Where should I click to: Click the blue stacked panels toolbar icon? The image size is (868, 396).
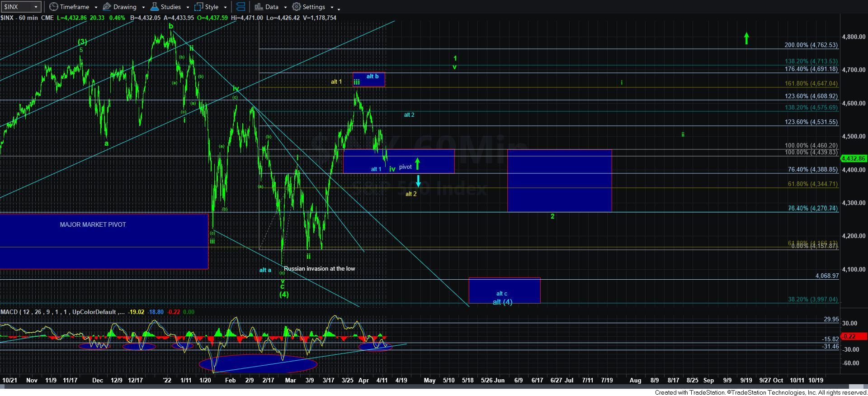click(x=241, y=7)
